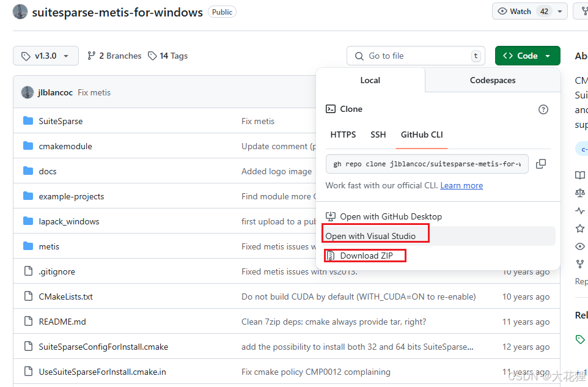The image size is (588, 387).
Task: Click the suitesparse-metis-for-windows repository title
Action: click(117, 12)
